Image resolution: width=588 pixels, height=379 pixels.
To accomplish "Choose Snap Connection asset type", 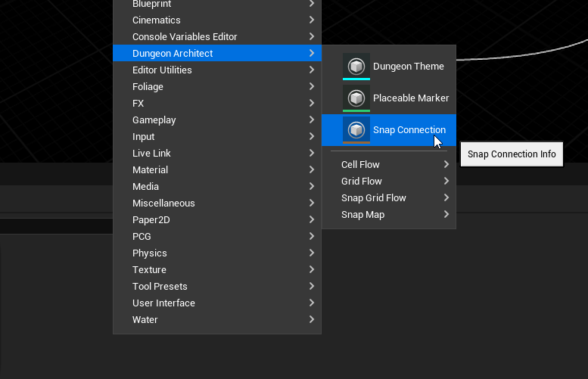I will 389,130.
